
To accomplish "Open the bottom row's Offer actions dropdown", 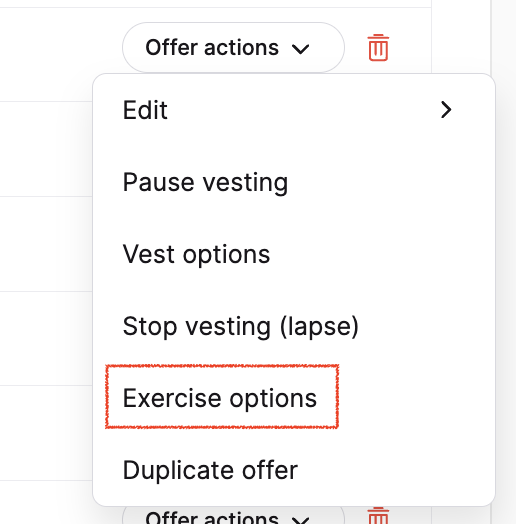I will 233,515.
